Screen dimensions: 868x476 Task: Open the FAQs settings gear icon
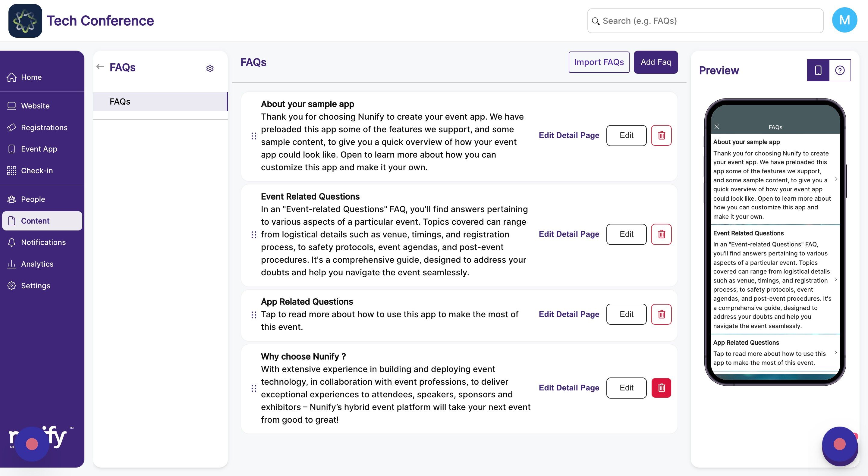[210, 68]
